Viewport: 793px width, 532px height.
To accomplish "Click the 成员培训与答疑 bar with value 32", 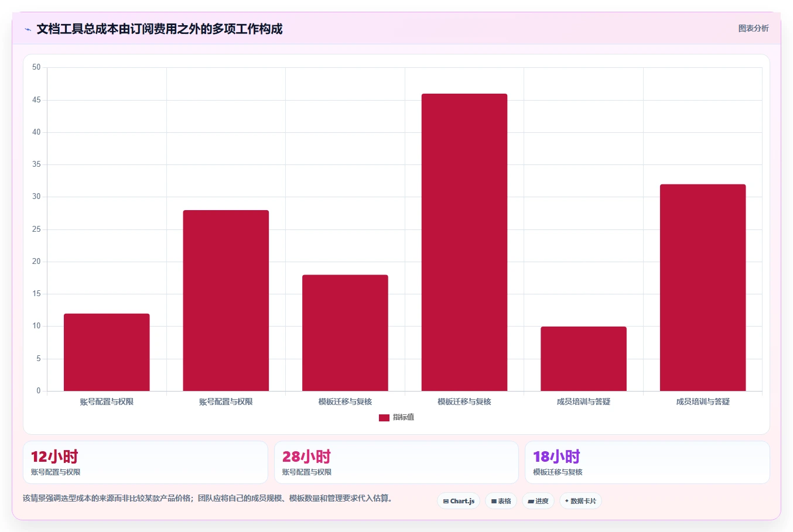I will tap(703, 288).
